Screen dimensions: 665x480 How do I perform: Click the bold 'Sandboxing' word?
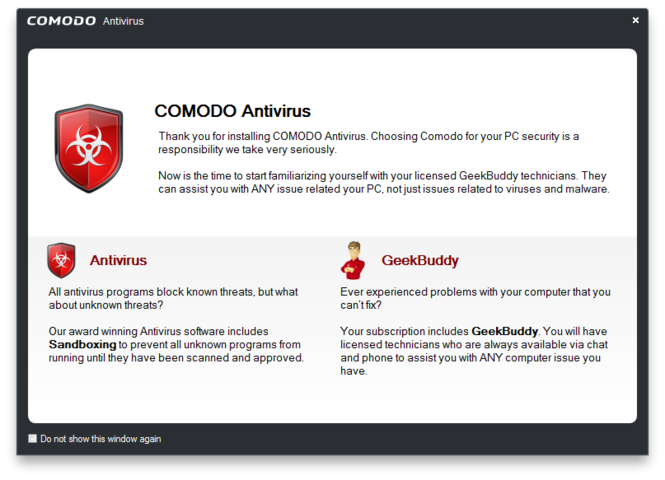[82, 344]
